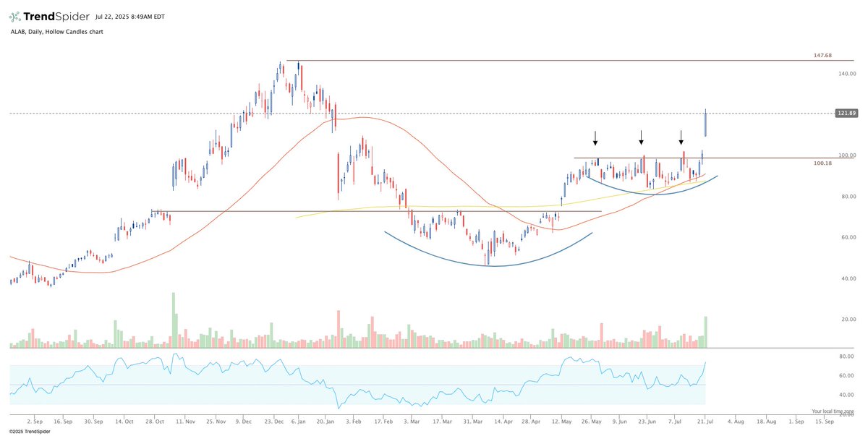The height and width of the screenshot is (436, 868).
Task: Click the 100.18 level label
Action: [x=822, y=163]
